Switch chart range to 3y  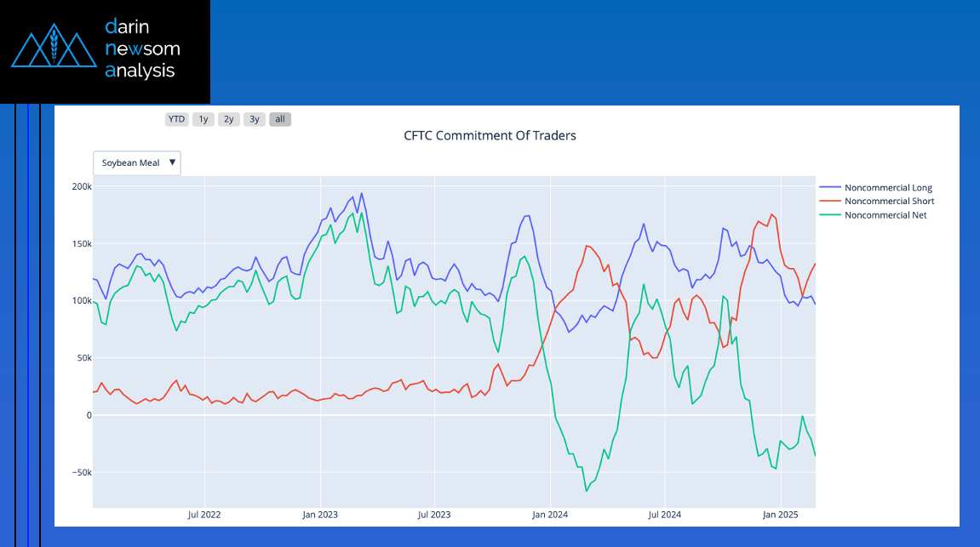pyautogui.click(x=255, y=119)
